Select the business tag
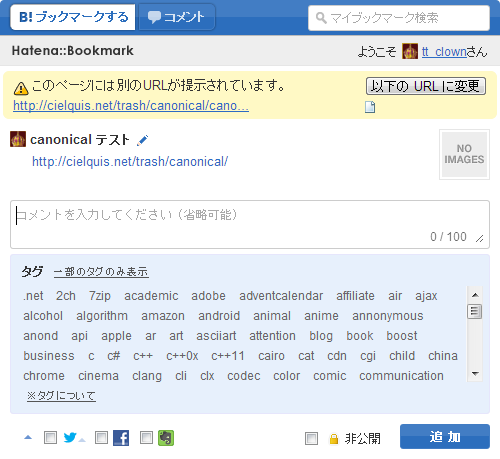The width and height of the screenshot is (500, 459). [x=49, y=356]
